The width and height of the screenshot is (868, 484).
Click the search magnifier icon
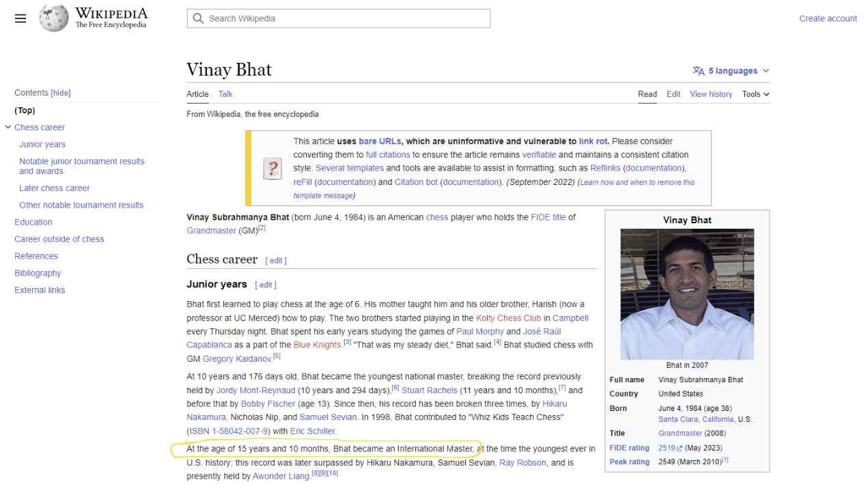point(199,18)
